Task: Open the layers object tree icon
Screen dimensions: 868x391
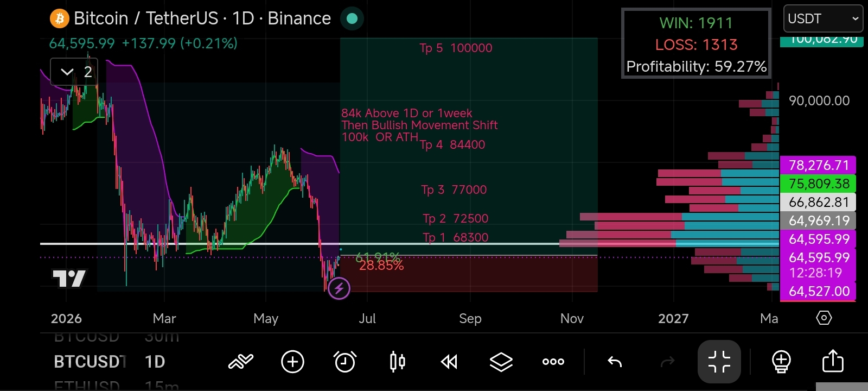Action: tap(501, 362)
